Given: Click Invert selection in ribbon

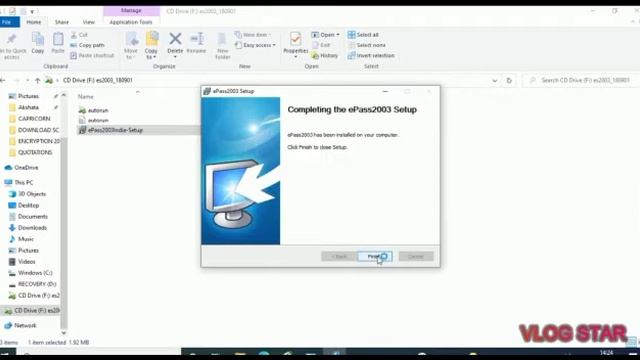Looking at the screenshot, I should click(x=371, y=56).
